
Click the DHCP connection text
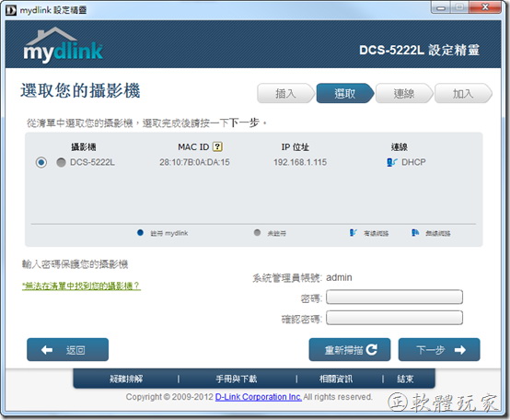[413, 162]
